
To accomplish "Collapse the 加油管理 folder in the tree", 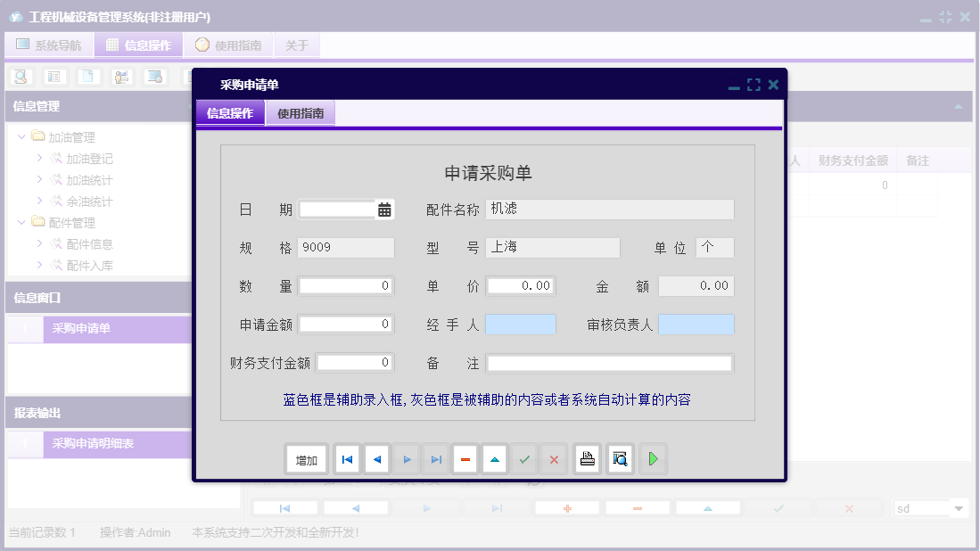I will (21, 136).
